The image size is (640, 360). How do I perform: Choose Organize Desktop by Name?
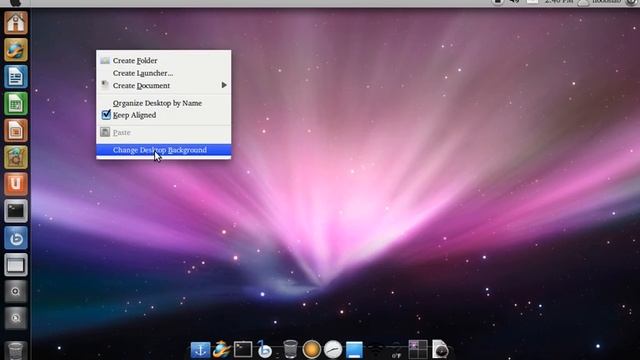coord(163,103)
